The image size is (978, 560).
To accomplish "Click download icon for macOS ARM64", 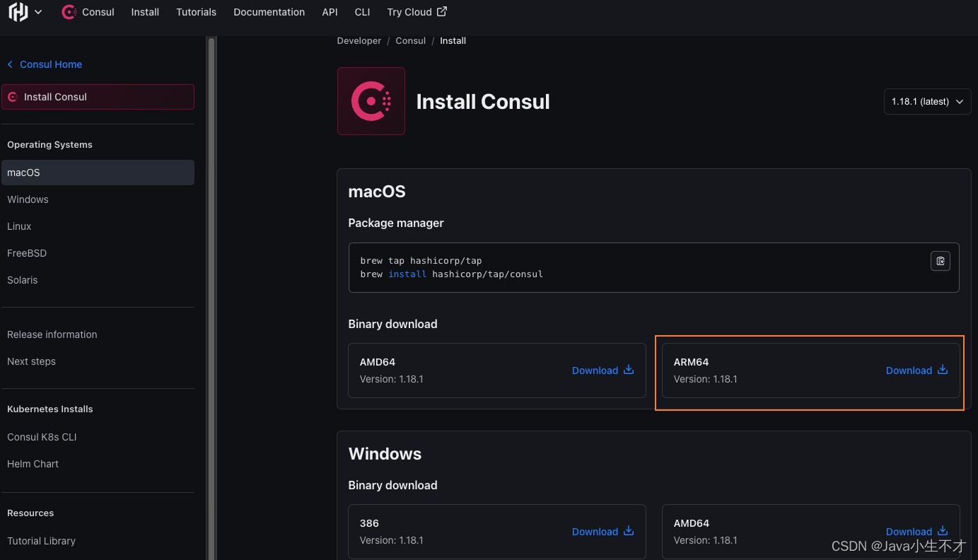I will (943, 370).
